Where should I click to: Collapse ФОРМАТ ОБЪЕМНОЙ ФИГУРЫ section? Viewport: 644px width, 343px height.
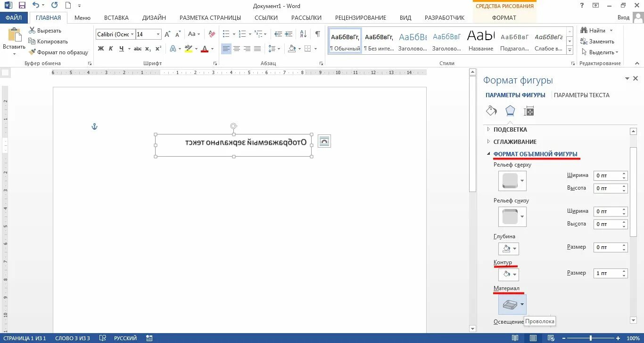(535, 154)
